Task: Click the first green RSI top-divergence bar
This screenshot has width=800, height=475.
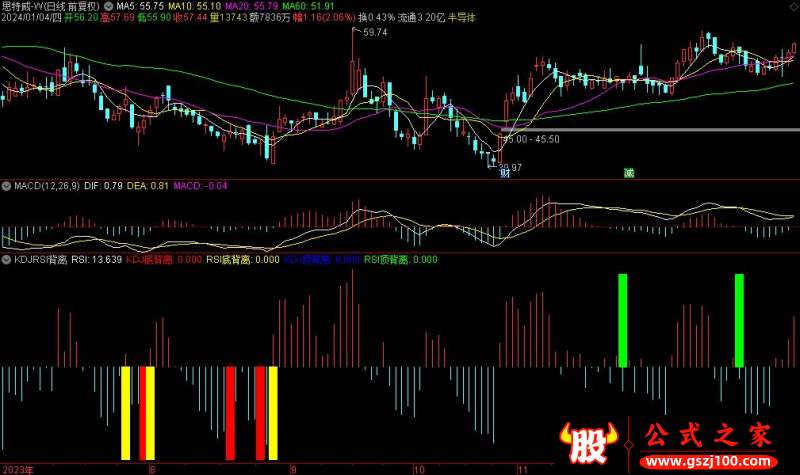Action: [x=622, y=319]
